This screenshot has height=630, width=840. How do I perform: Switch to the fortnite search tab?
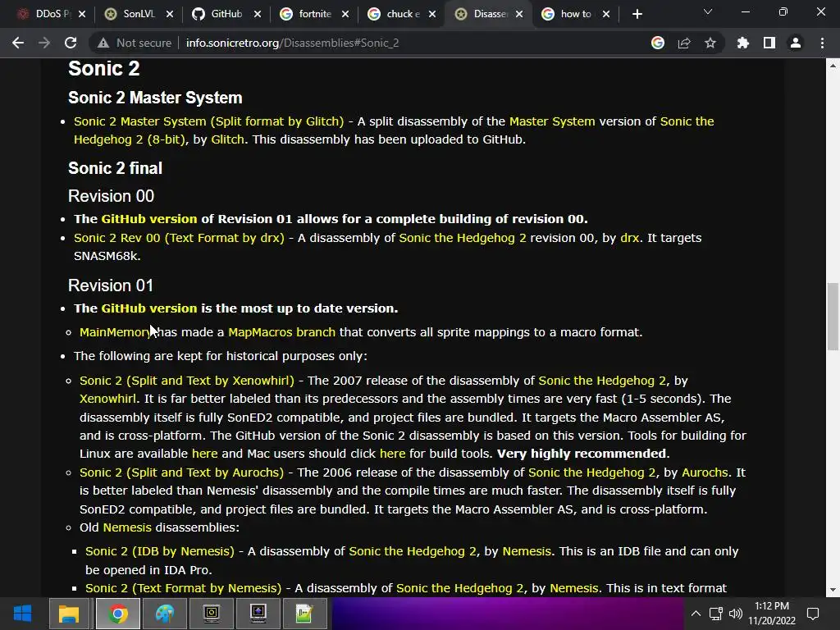(314, 14)
